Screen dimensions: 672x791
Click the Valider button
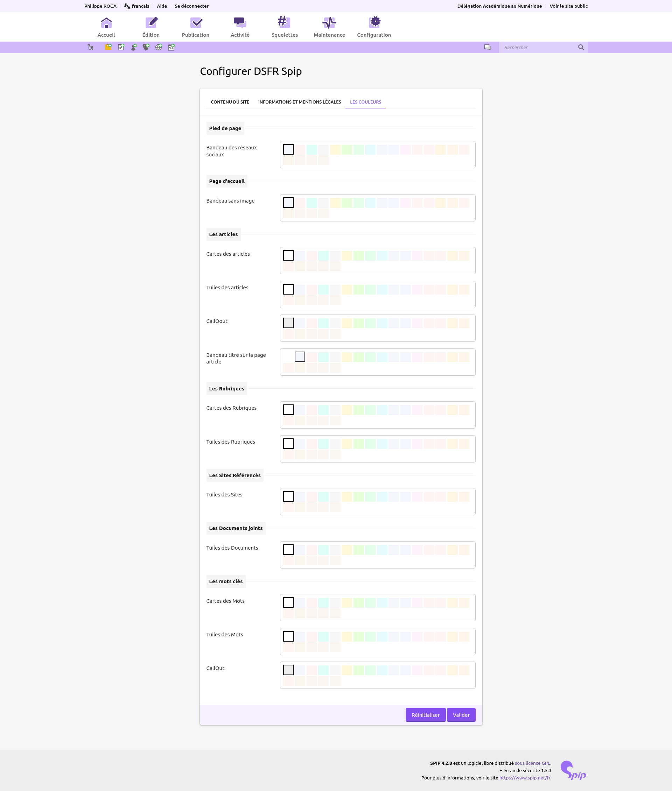[x=461, y=715]
